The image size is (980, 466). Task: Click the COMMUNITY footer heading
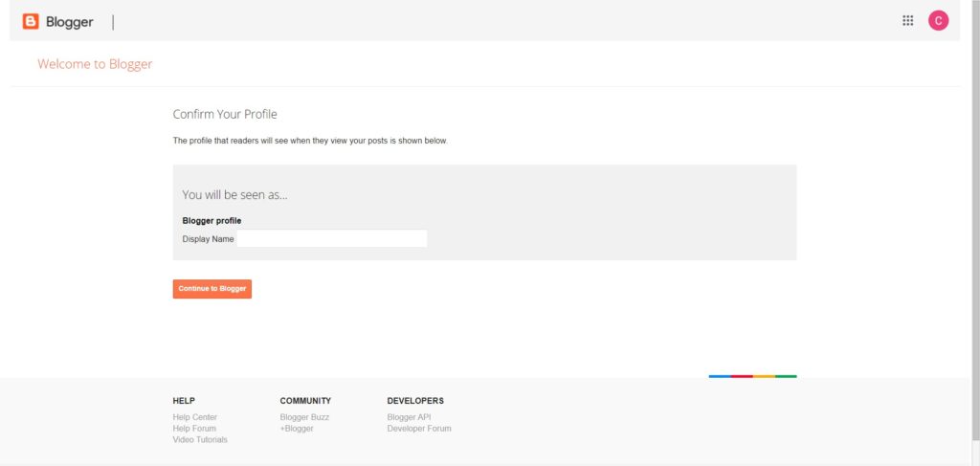pos(305,401)
